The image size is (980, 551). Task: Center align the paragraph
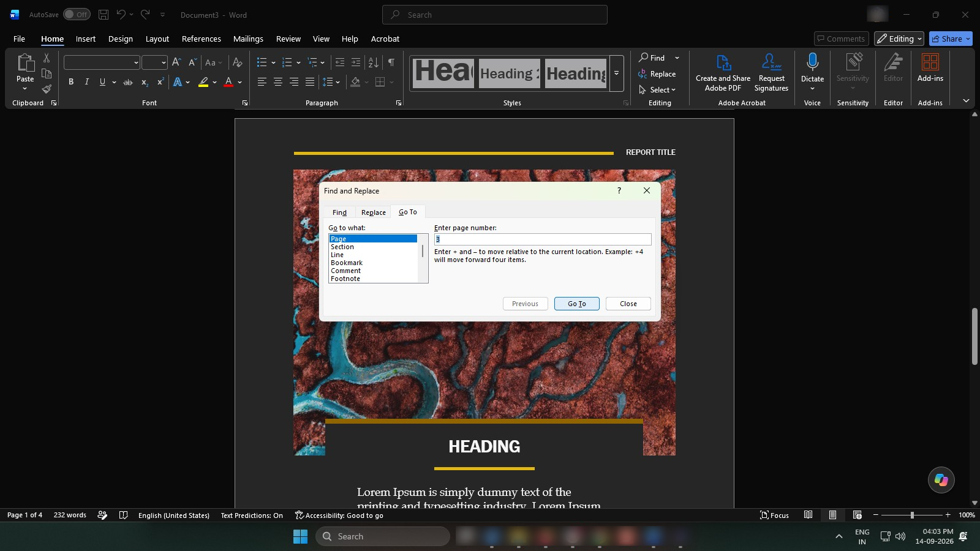pyautogui.click(x=278, y=82)
